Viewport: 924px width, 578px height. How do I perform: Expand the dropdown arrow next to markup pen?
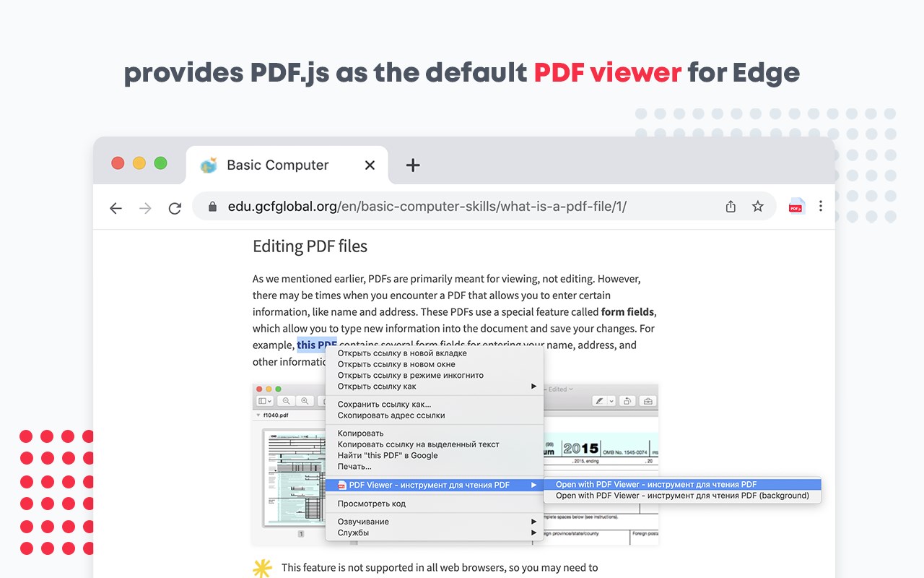pos(611,401)
